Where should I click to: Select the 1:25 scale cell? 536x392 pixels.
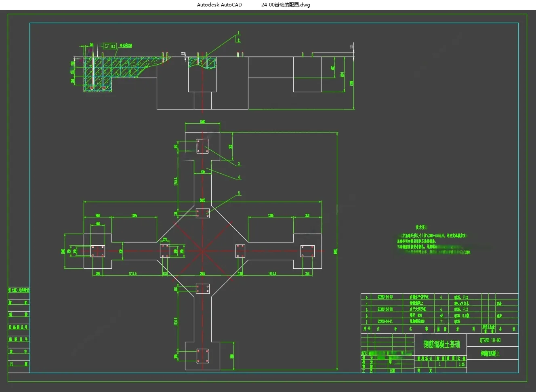point(462,364)
